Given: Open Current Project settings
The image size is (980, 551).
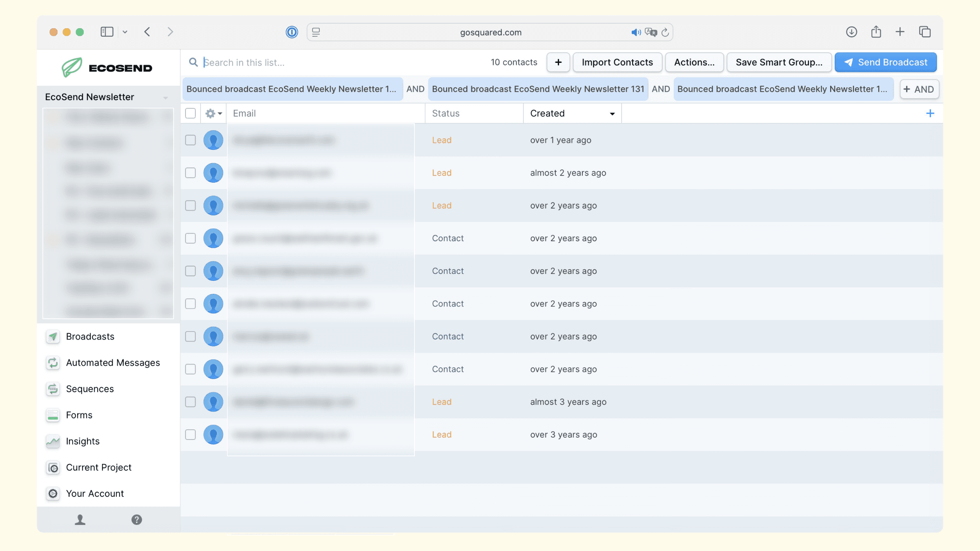Looking at the screenshot, I should coord(98,467).
